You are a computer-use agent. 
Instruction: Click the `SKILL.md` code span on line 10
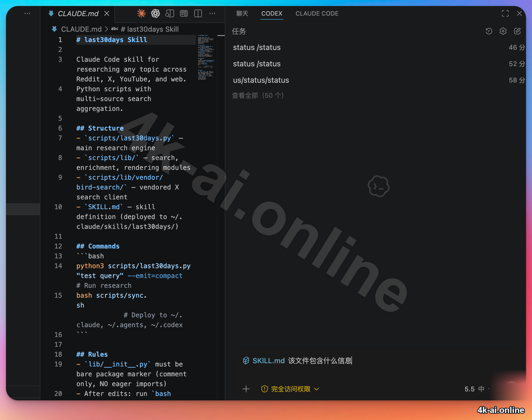pyautogui.click(x=104, y=207)
